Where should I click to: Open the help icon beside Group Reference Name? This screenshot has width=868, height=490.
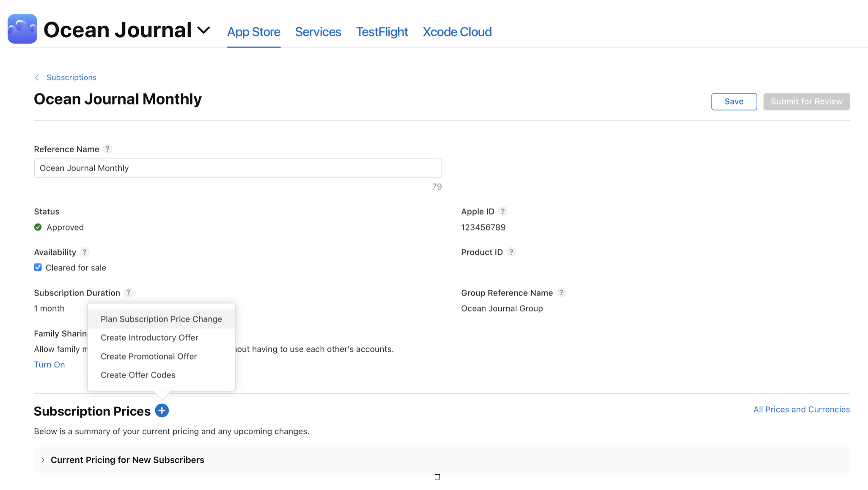(x=561, y=292)
